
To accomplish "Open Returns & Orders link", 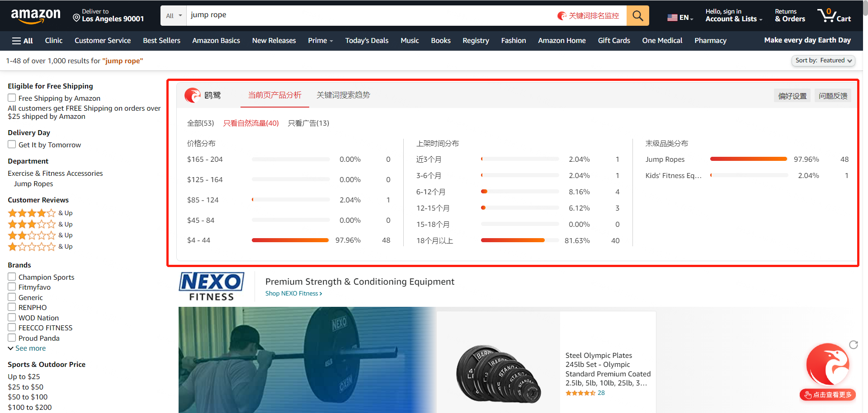I will (790, 15).
